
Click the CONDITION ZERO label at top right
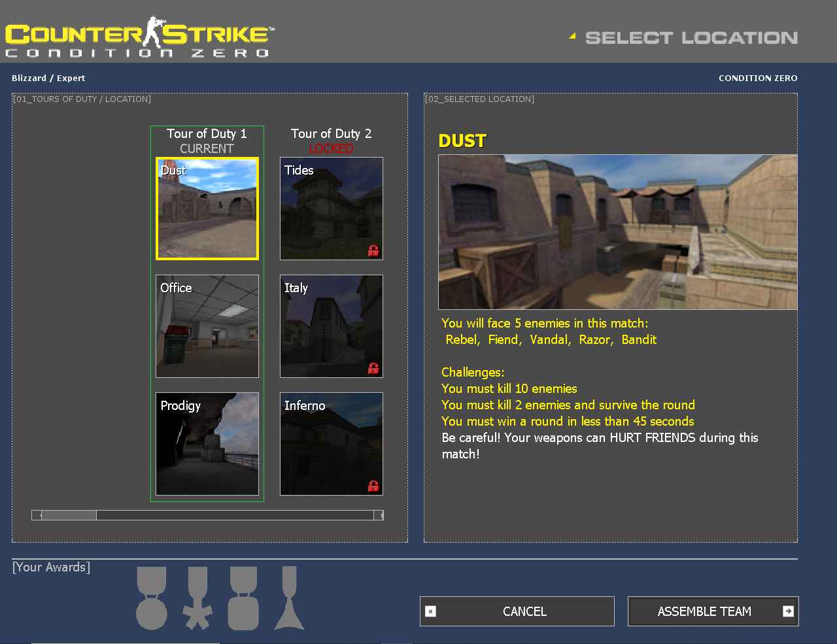pyautogui.click(x=758, y=78)
